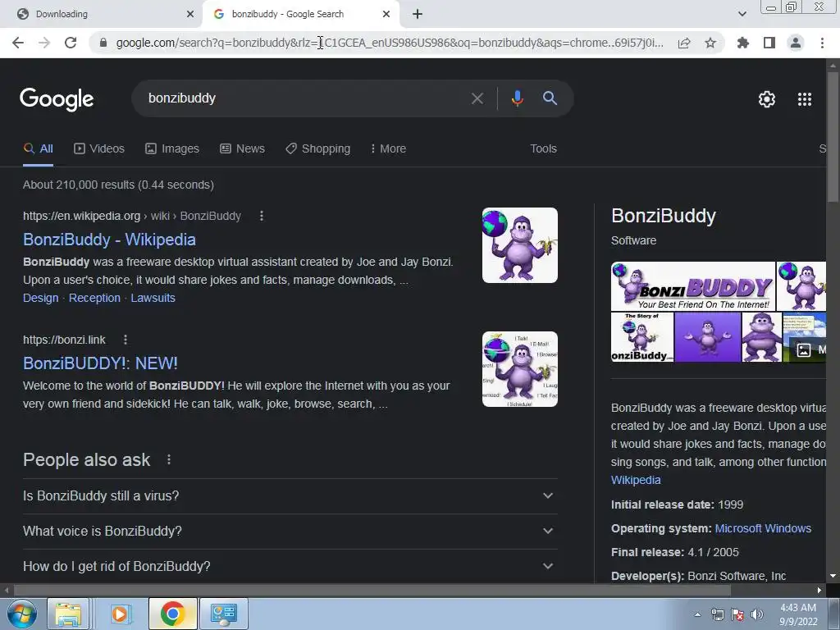The image size is (840, 630).
Task: Share this page via address bar icon
Action: point(684,43)
